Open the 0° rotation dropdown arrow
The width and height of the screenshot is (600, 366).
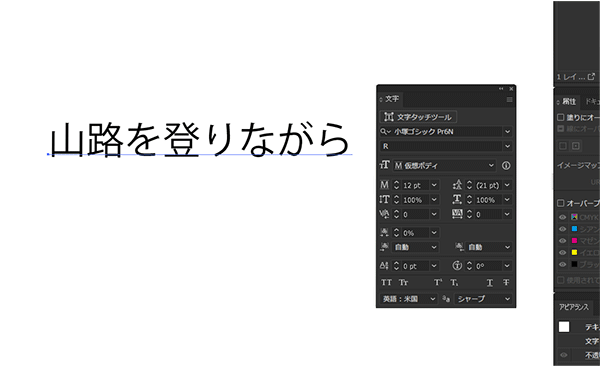(507, 266)
